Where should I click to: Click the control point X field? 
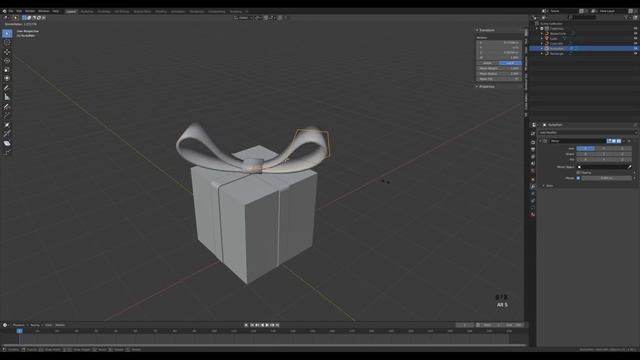(499, 42)
